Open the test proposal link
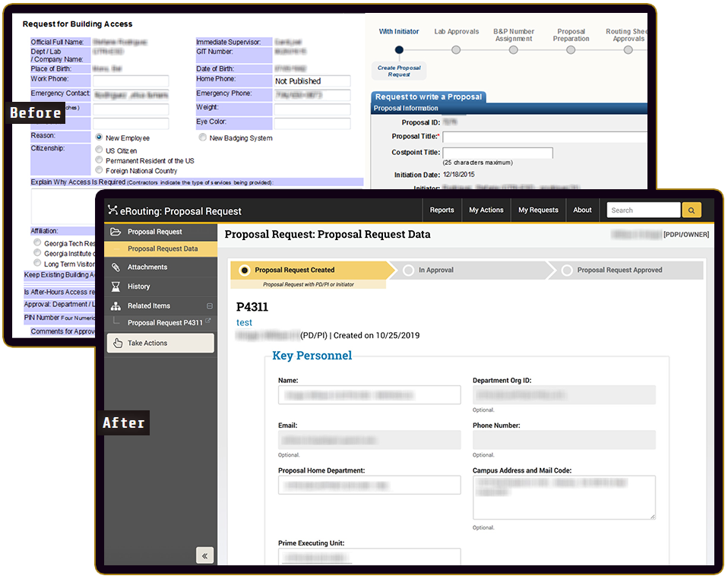The width and height of the screenshot is (728, 579). 244,322
